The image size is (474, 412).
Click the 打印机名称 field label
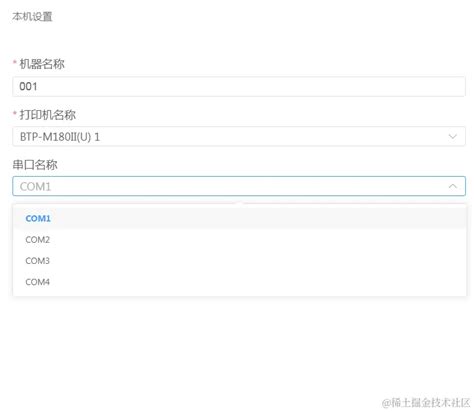click(x=48, y=114)
